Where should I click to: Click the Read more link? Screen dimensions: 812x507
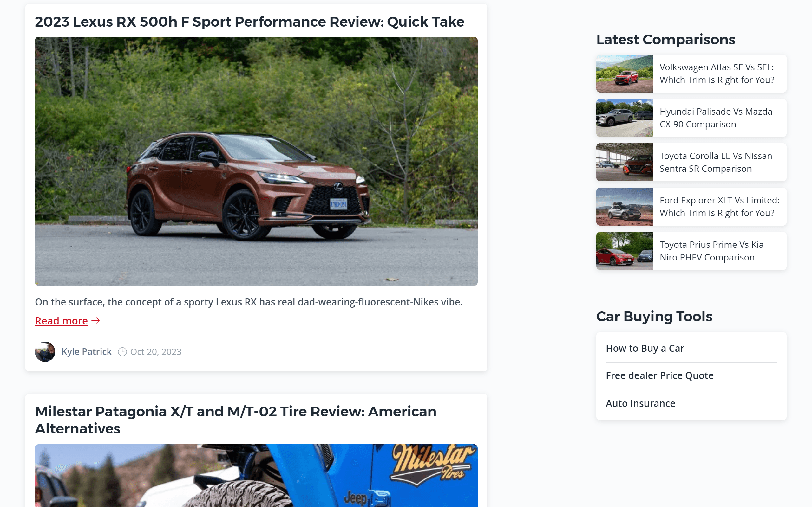pos(62,321)
